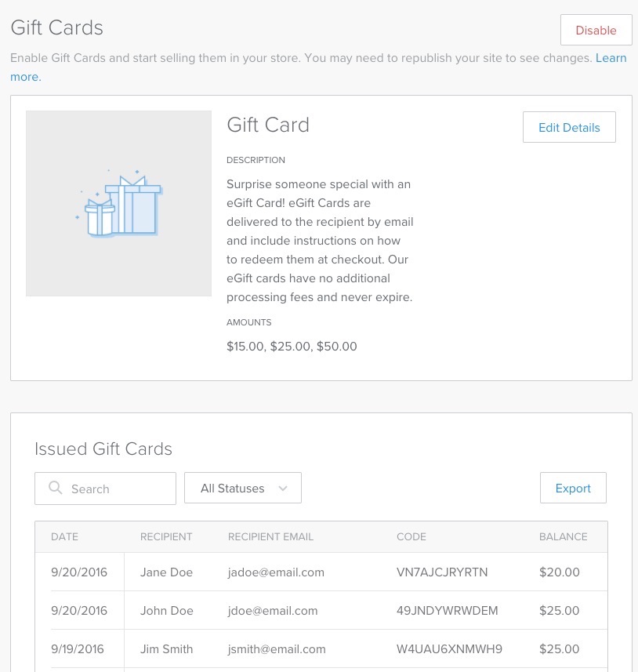Click the $25.00 balance for Jim Smith
This screenshot has width=638, height=672.
[560, 648]
